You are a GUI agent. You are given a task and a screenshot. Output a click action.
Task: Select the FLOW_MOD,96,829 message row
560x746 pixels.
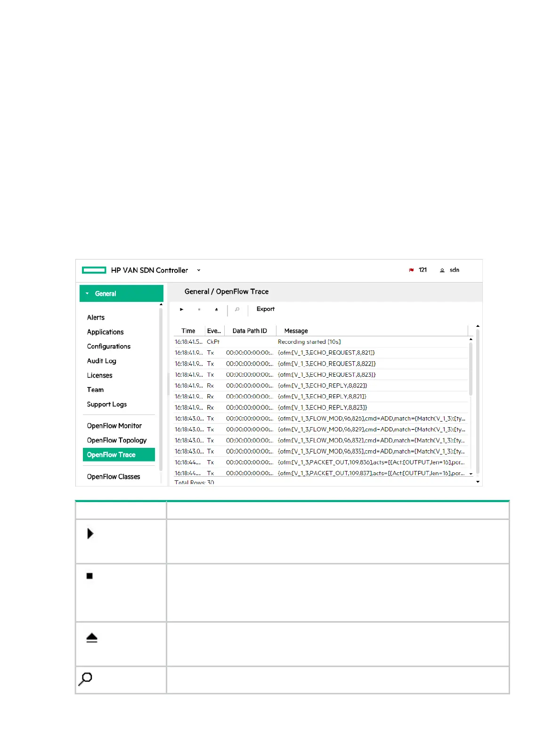coord(321,430)
